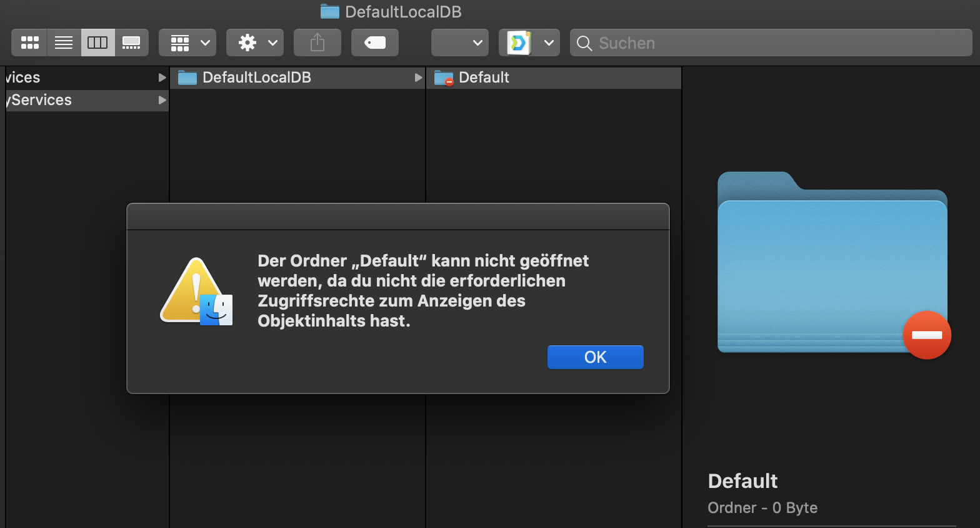Click the 'Default' name in preview pane
The width and height of the screenshot is (980, 528).
tap(742, 481)
